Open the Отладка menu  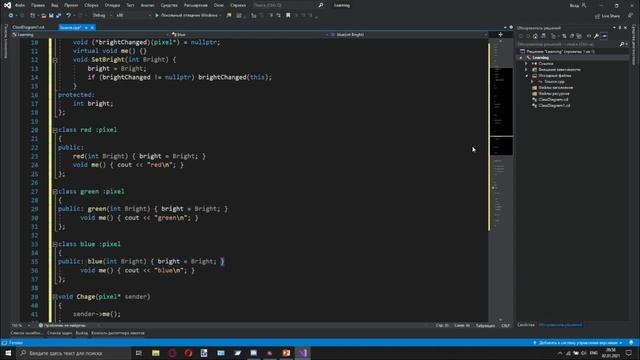tap(112, 5)
